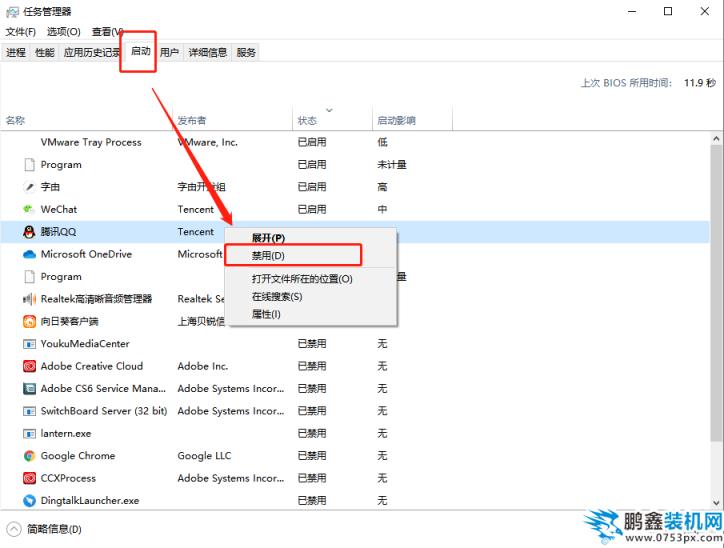The width and height of the screenshot is (724, 548).
Task: Switch to the 性能 tab
Action: 44,52
